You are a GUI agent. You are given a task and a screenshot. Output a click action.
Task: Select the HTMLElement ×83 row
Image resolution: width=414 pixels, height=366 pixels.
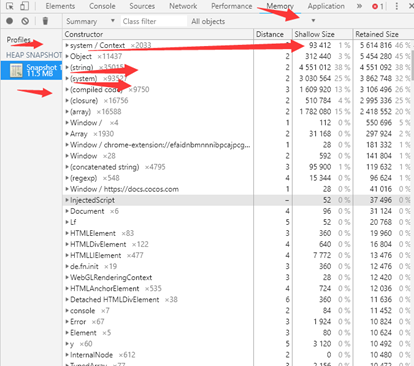(237, 233)
